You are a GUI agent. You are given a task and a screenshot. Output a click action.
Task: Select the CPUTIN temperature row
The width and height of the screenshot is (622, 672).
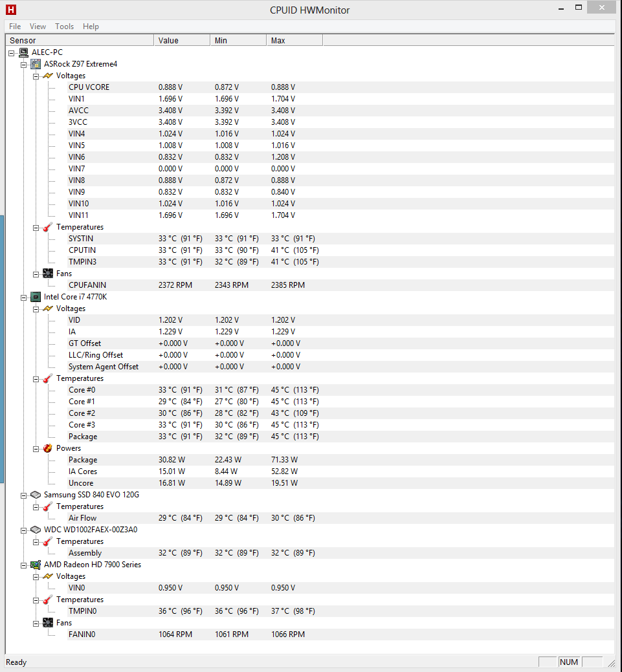pos(340,250)
